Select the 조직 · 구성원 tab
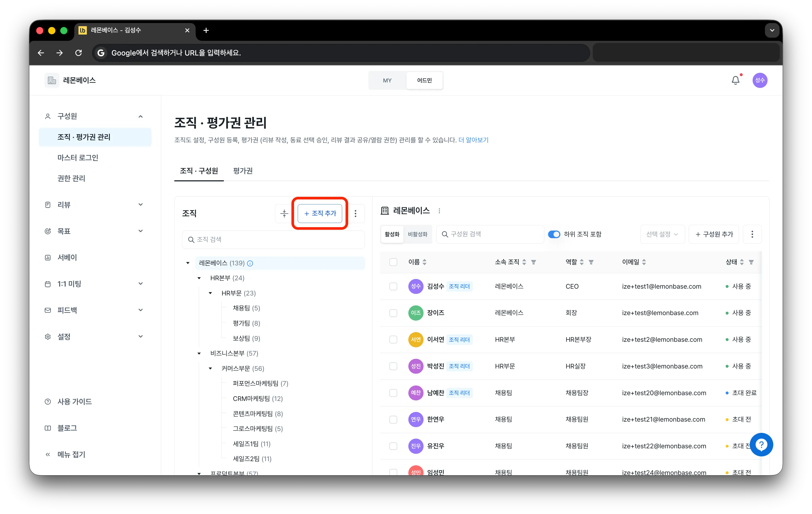812x514 pixels. click(199, 171)
